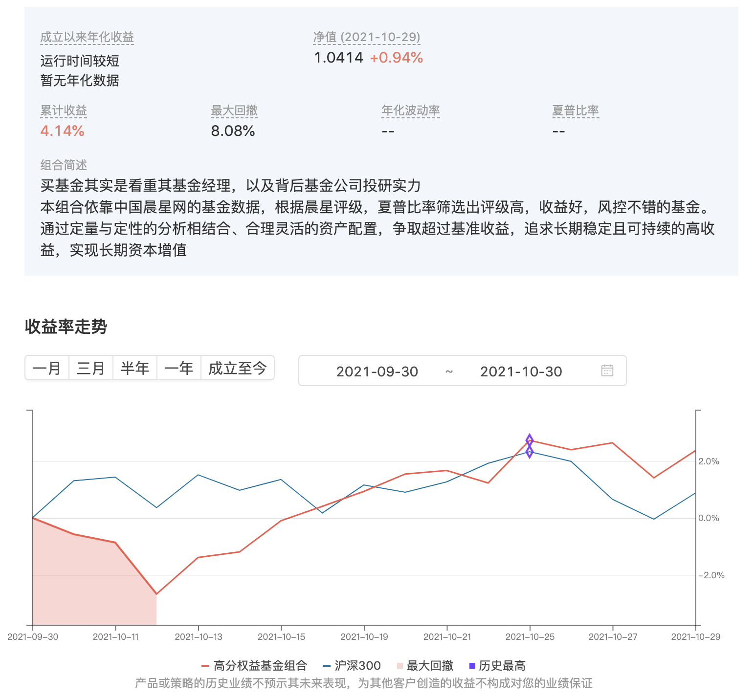Click the 2021-10-27 x-axis label
Screen dimensions: 754x700
click(x=613, y=636)
